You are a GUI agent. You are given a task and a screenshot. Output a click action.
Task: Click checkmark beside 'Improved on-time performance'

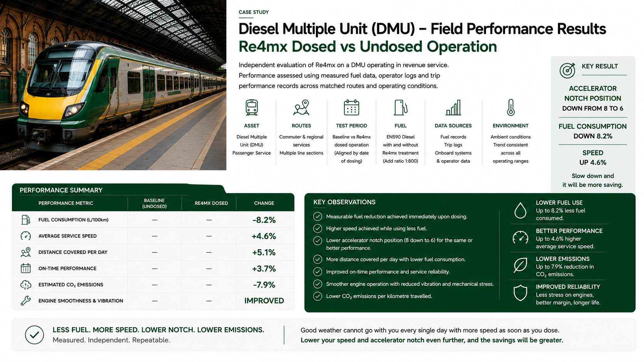point(317,272)
